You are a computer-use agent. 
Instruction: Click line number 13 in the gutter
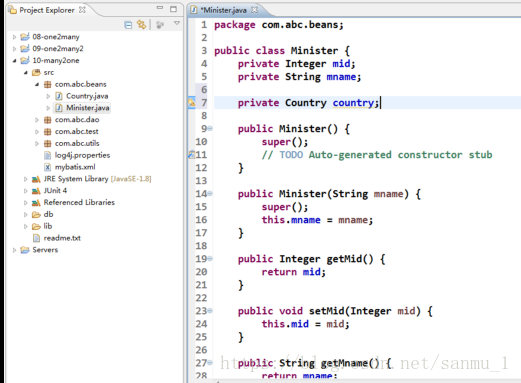201,181
